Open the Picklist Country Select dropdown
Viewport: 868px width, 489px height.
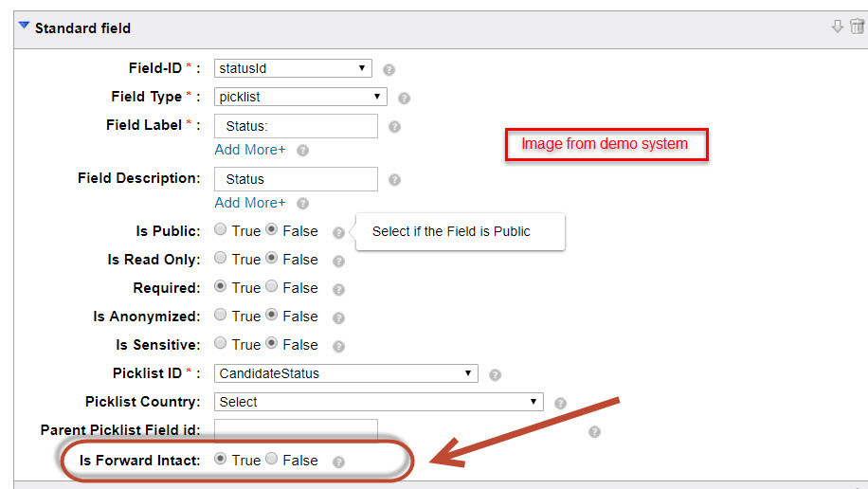pyautogui.click(x=379, y=402)
